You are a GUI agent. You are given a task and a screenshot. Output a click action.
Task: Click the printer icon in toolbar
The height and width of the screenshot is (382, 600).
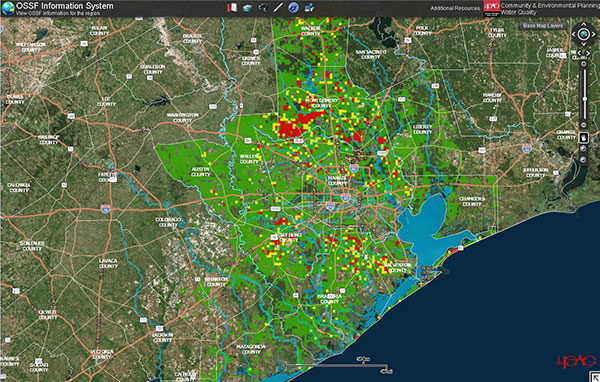tap(310, 7)
